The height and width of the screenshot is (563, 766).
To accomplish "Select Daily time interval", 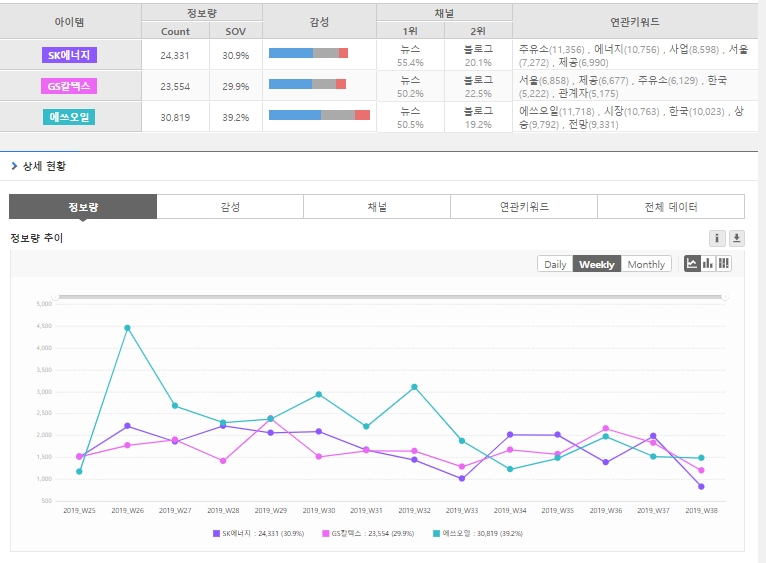I will (x=555, y=264).
